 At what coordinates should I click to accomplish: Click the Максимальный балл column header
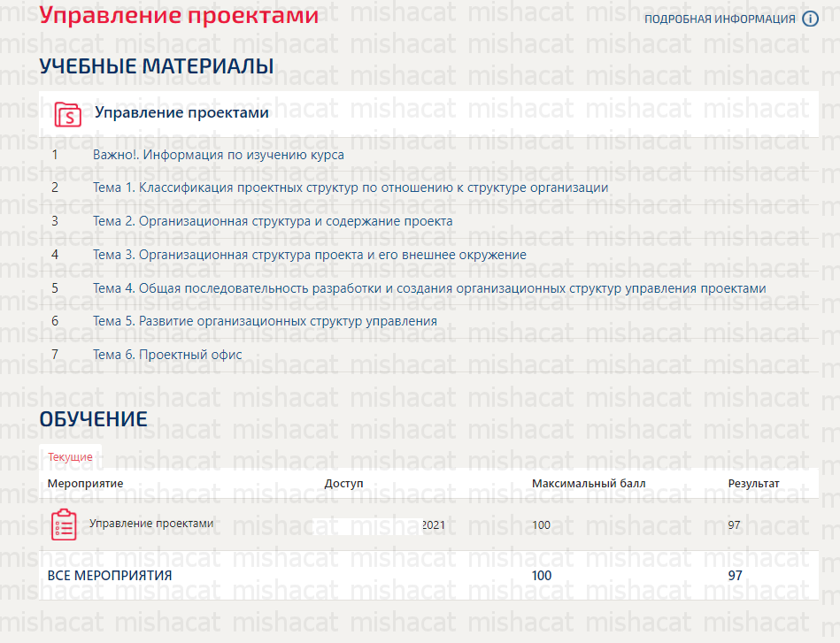click(x=589, y=484)
